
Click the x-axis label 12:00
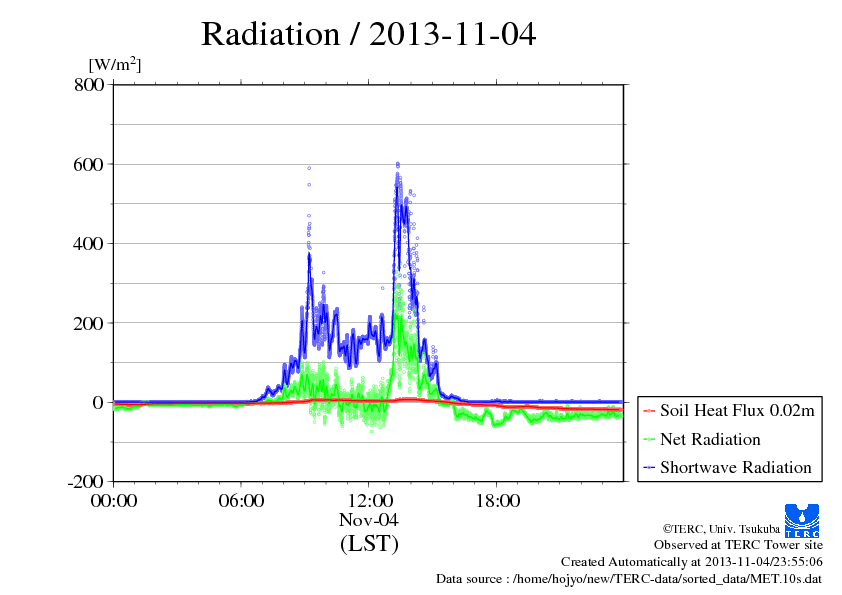coord(369,501)
